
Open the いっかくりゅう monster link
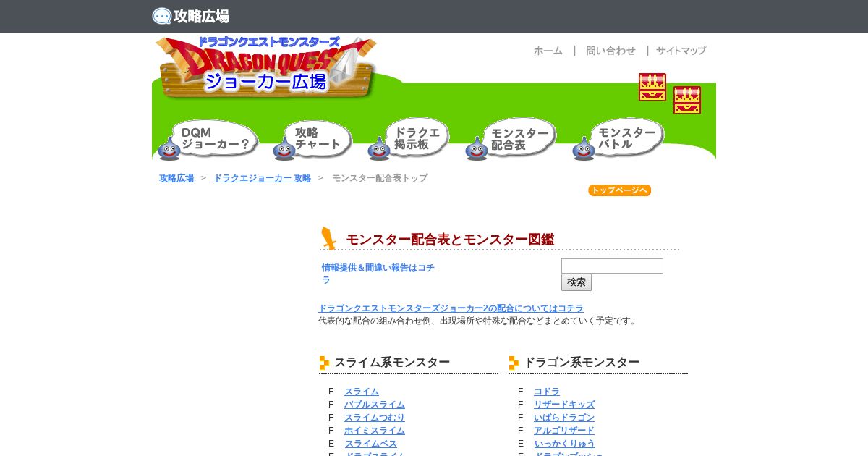(x=565, y=444)
